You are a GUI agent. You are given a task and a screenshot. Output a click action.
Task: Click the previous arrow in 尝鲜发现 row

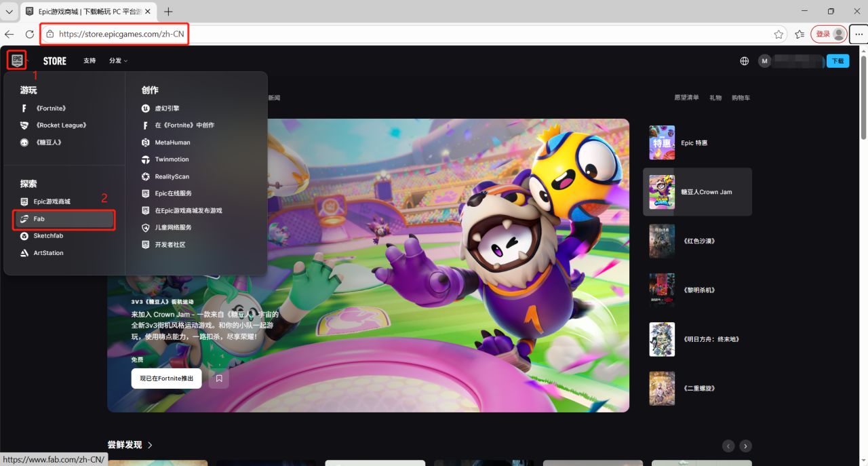point(728,446)
